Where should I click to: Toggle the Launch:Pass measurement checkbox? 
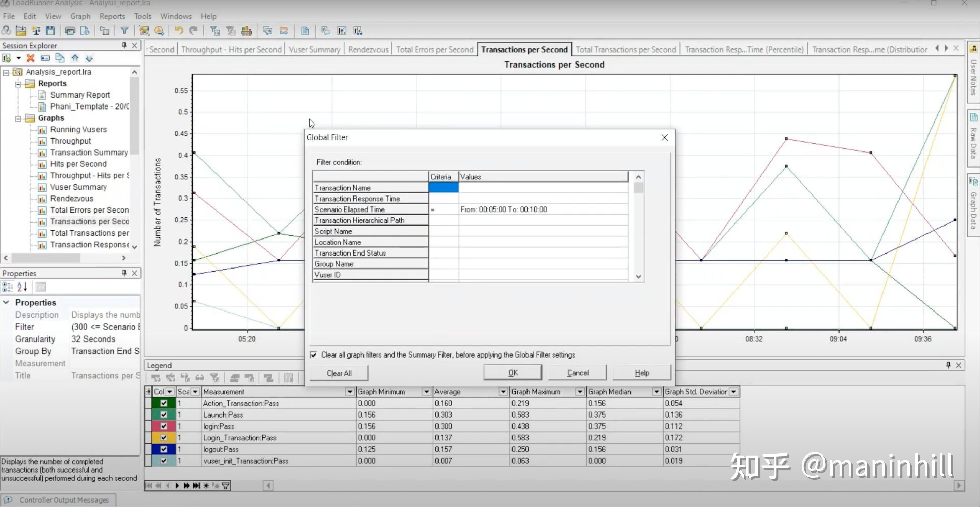pyautogui.click(x=164, y=415)
